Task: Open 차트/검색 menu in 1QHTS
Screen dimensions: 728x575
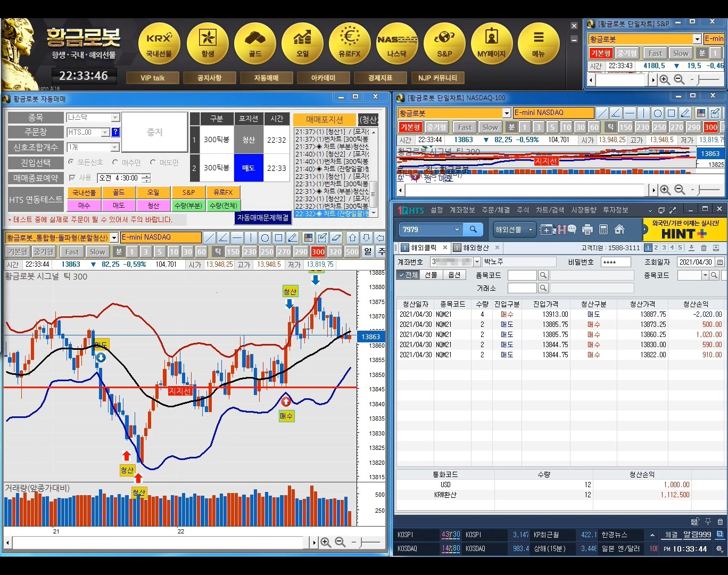Action: pyautogui.click(x=550, y=210)
